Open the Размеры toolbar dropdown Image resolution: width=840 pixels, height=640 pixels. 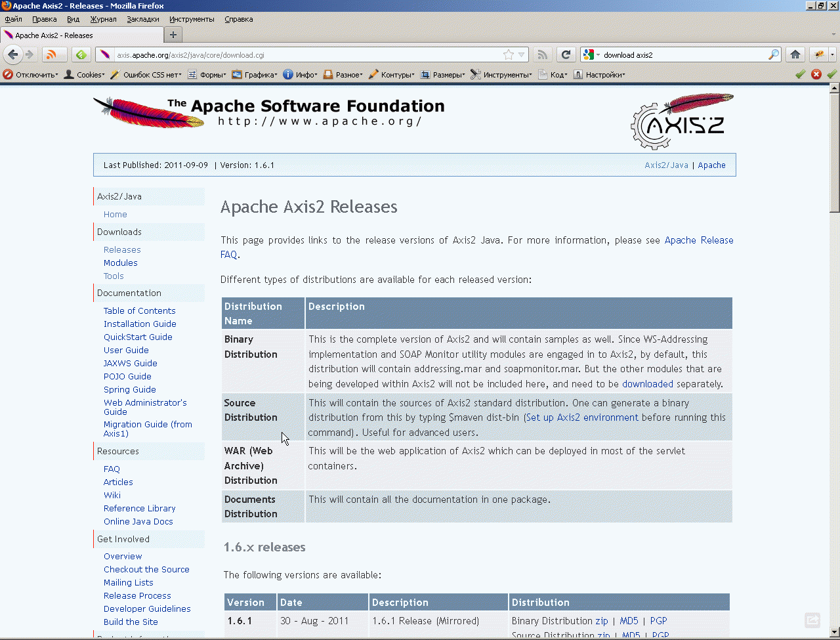click(x=442, y=75)
